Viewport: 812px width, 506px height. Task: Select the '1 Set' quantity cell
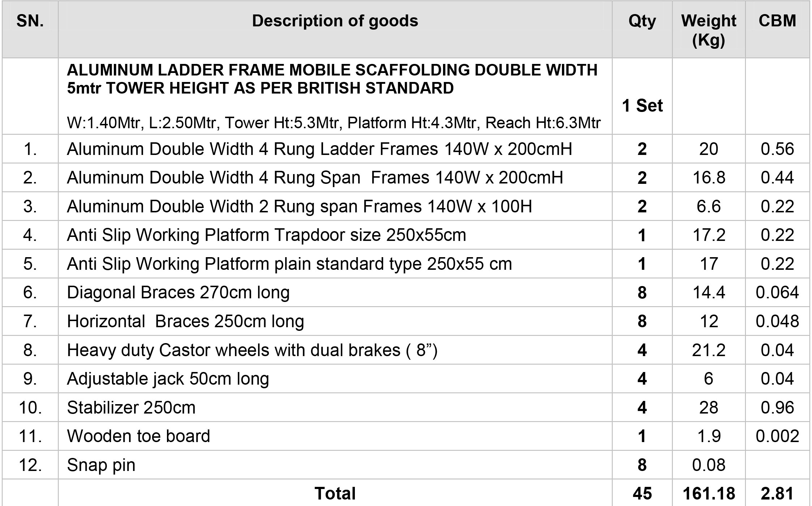tap(642, 106)
